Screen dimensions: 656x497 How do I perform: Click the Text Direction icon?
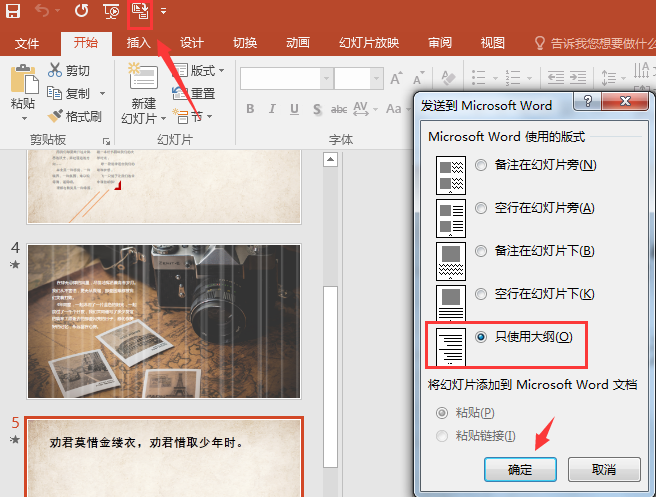pos(641,71)
